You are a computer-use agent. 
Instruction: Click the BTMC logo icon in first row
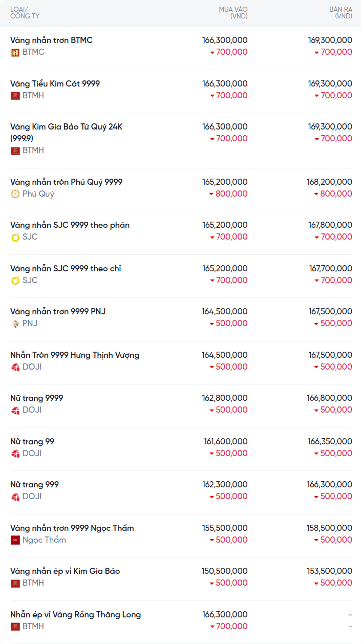(15, 52)
